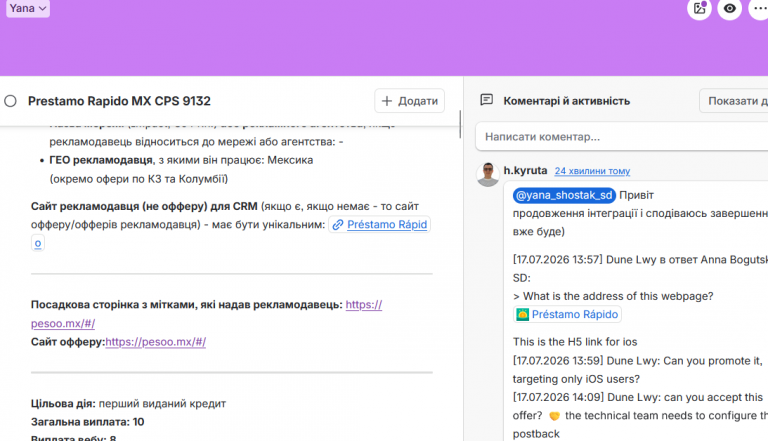Click the @yana_shostak_sd mention
Screen dimensions: 768x441
click(564, 195)
